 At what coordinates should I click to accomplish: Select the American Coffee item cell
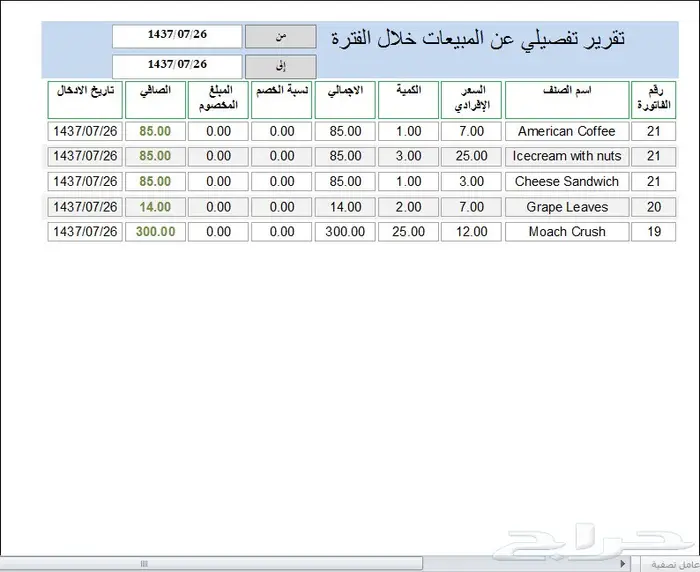pos(567,131)
